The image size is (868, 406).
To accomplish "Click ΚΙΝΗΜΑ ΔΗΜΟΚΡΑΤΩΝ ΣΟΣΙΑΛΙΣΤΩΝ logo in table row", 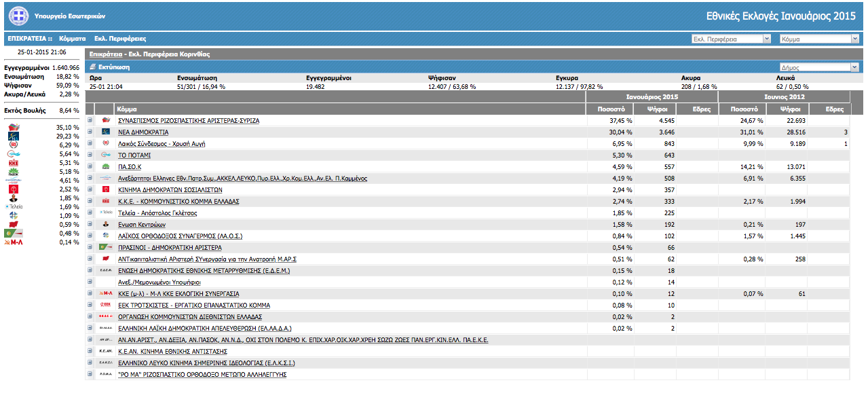I will click(105, 190).
